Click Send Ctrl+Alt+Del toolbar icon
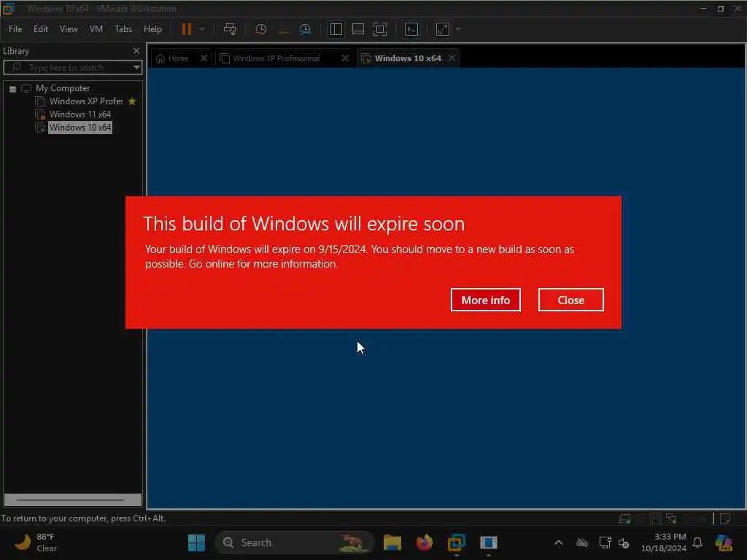 tap(230, 29)
